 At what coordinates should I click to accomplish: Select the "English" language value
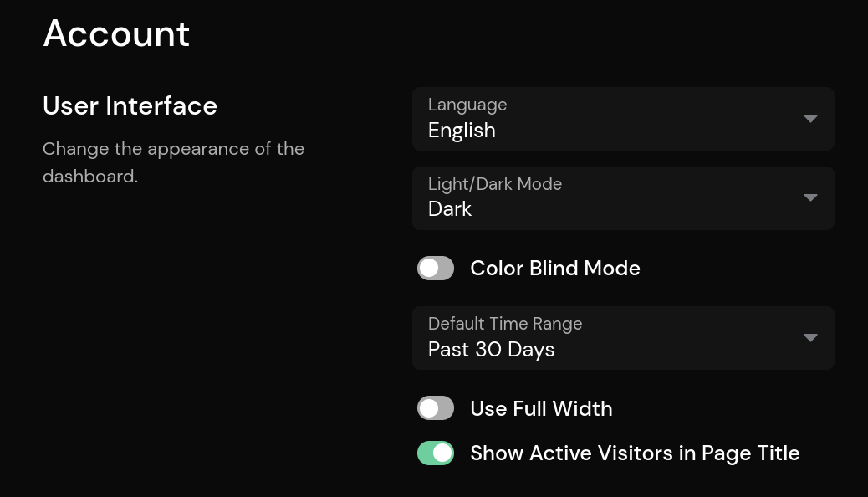(462, 131)
